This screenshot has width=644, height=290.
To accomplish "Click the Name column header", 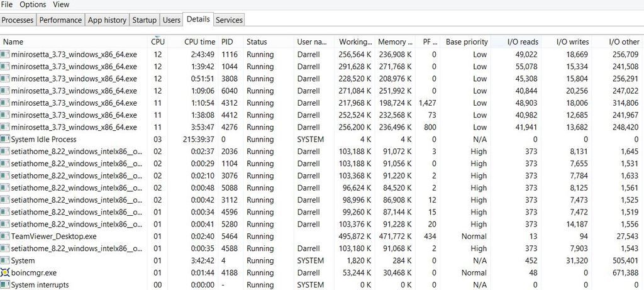I will 13,42.
